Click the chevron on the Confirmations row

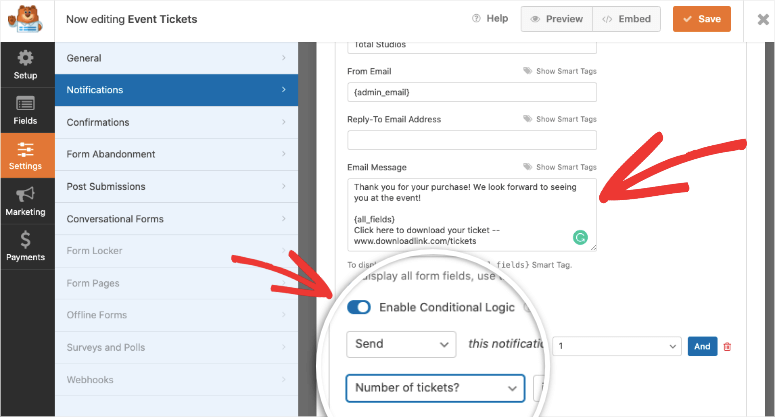pos(284,122)
